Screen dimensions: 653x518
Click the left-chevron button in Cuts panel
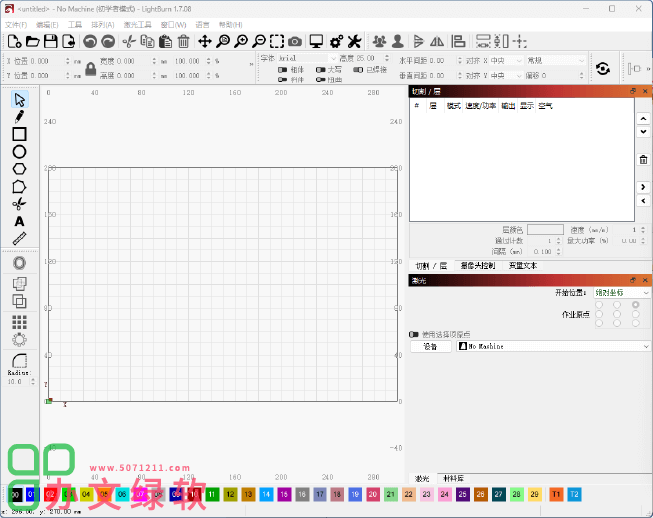(x=643, y=201)
